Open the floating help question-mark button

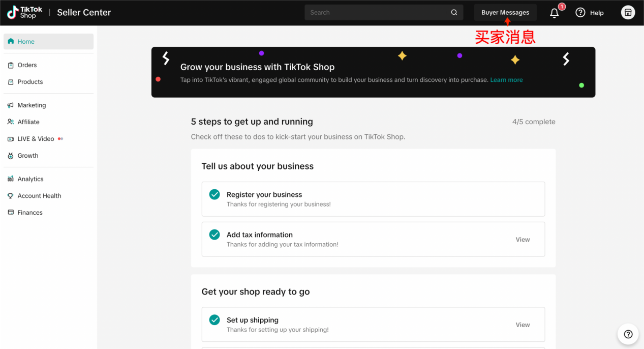(628, 334)
